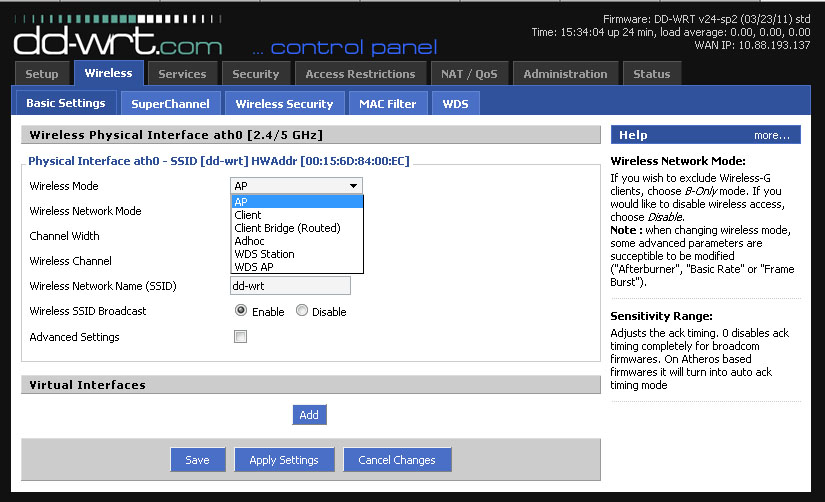Focus the Wireless Network Name SSID field
Viewport: 825px width, 502px height.
click(290, 286)
